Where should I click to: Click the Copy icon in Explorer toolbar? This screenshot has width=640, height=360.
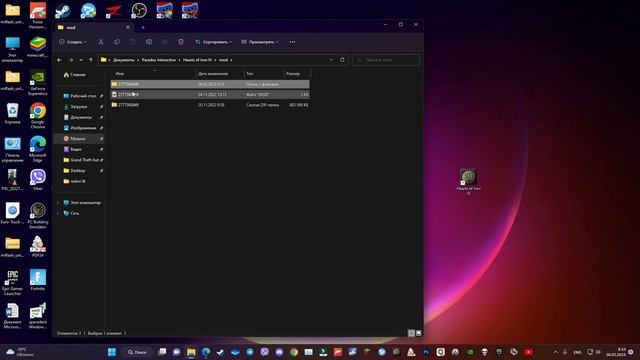pyautogui.click(x=117, y=42)
